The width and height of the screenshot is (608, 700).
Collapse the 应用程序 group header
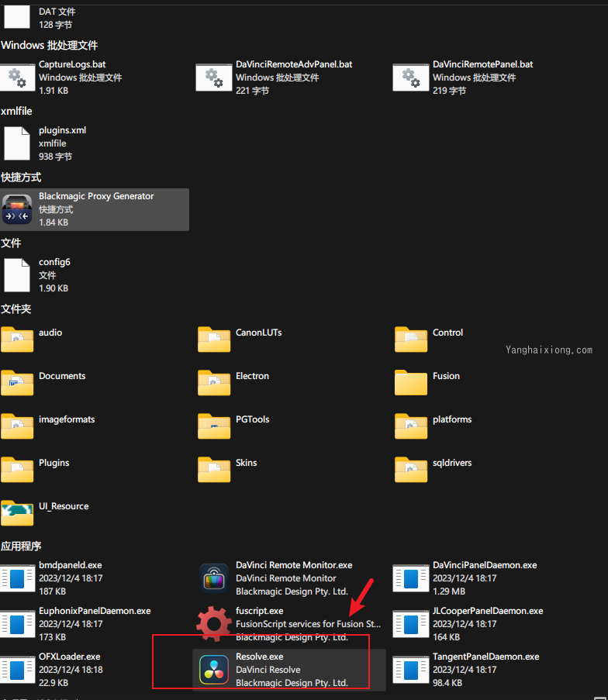[21, 546]
